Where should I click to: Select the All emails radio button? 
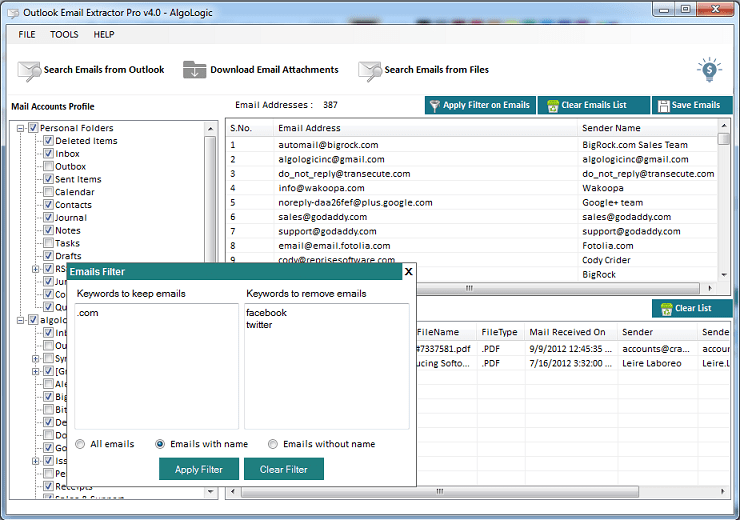(81, 444)
